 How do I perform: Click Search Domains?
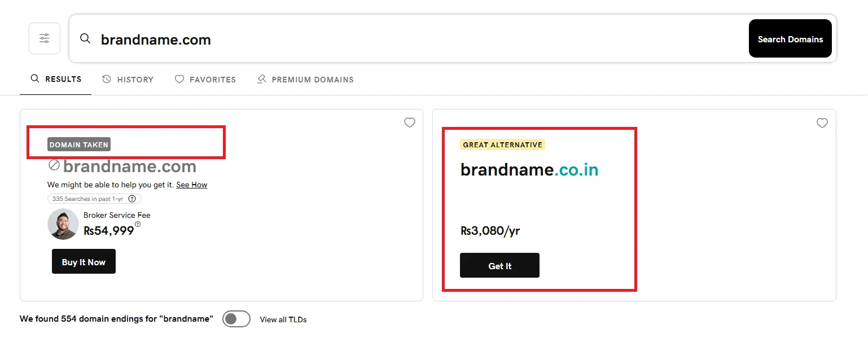(x=790, y=38)
